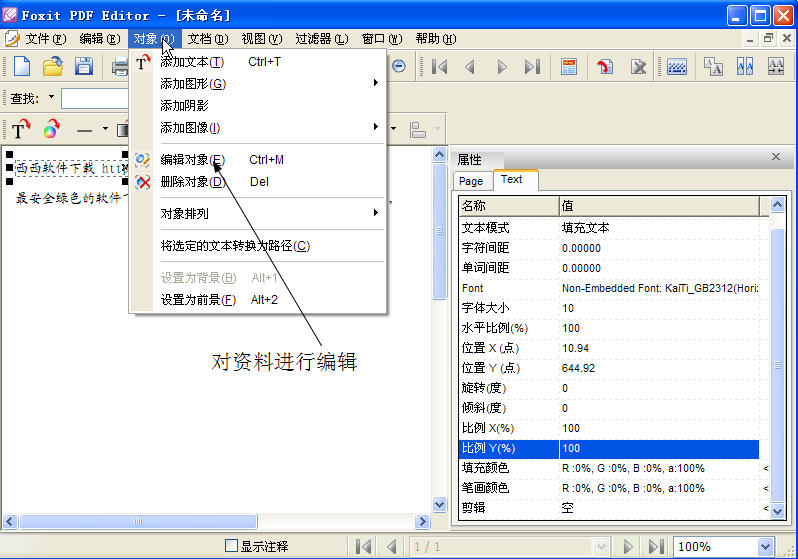Image resolution: width=798 pixels, height=559 pixels.
Task: Click the delete page icon with X mark
Action: point(638,67)
